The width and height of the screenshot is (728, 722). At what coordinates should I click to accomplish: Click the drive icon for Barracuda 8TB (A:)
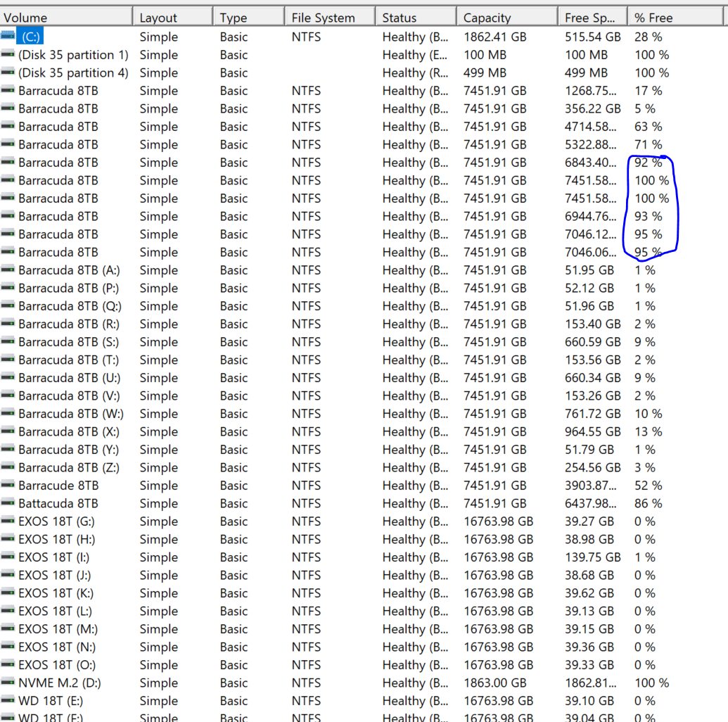[x=8, y=270]
